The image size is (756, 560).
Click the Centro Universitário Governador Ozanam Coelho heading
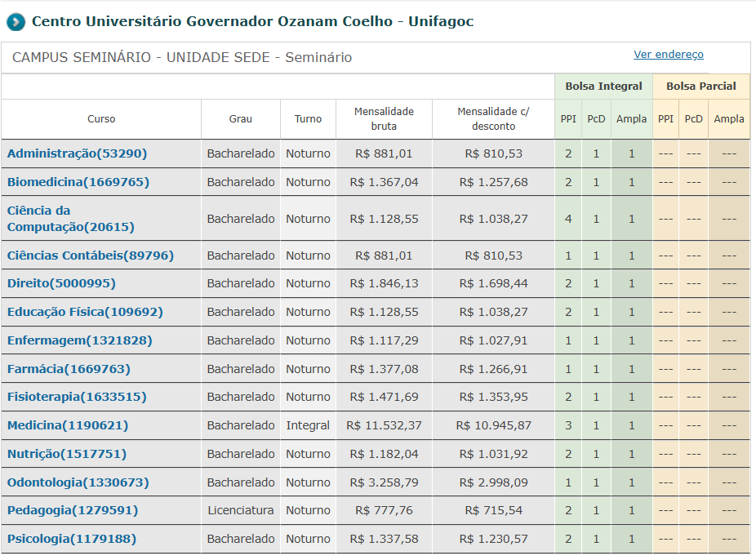[252, 21]
